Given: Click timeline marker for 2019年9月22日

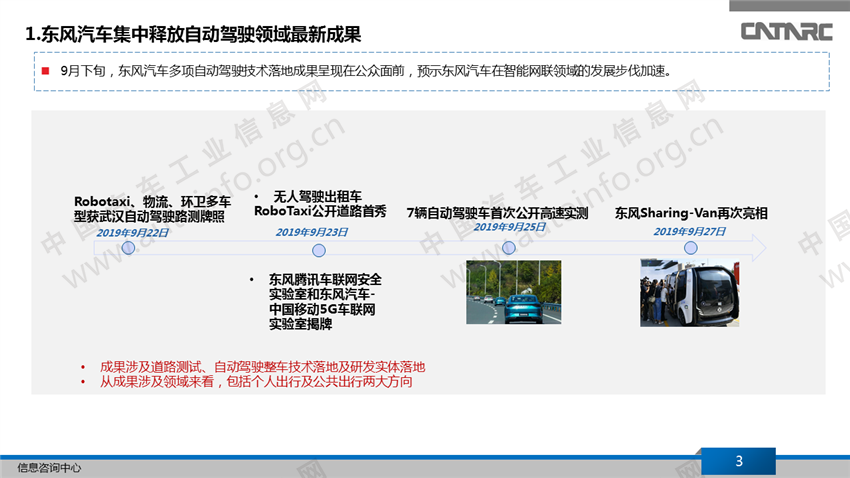Looking at the screenshot, I should [128, 248].
